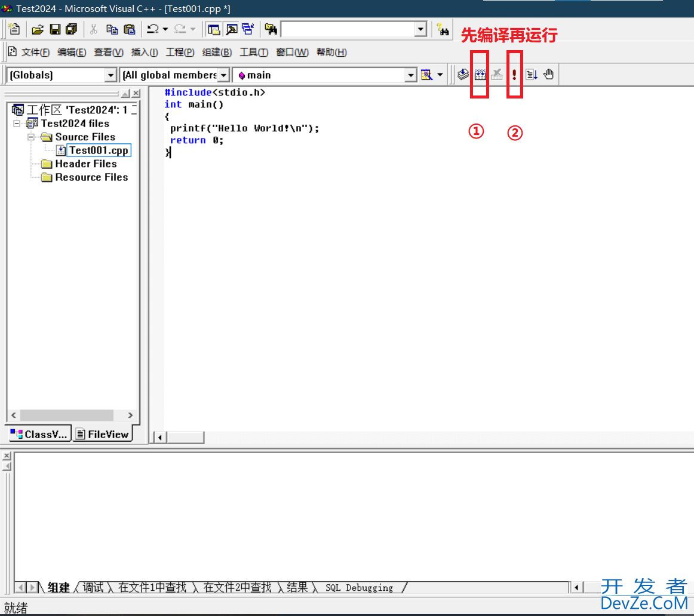Open the undo history dropdown arrow

[165, 29]
